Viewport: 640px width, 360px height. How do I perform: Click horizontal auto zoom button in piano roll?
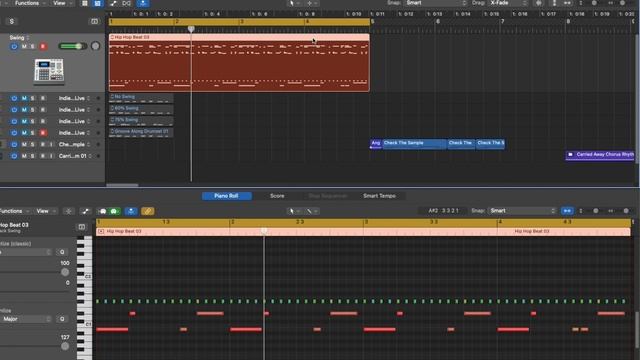pos(567,211)
